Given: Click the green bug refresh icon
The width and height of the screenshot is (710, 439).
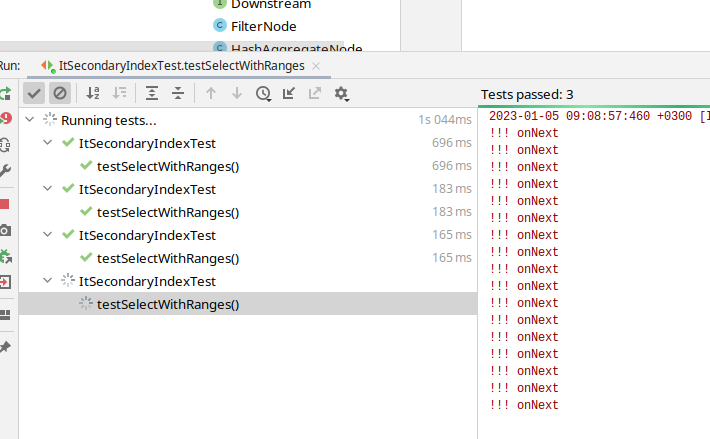Looking at the screenshot, I should (x=6, y=257).
